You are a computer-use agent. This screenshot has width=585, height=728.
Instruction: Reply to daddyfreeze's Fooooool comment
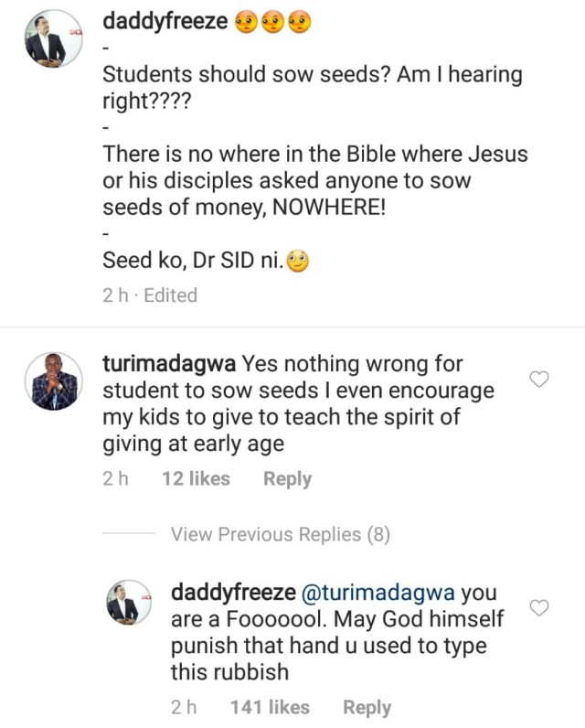[367, 707]
